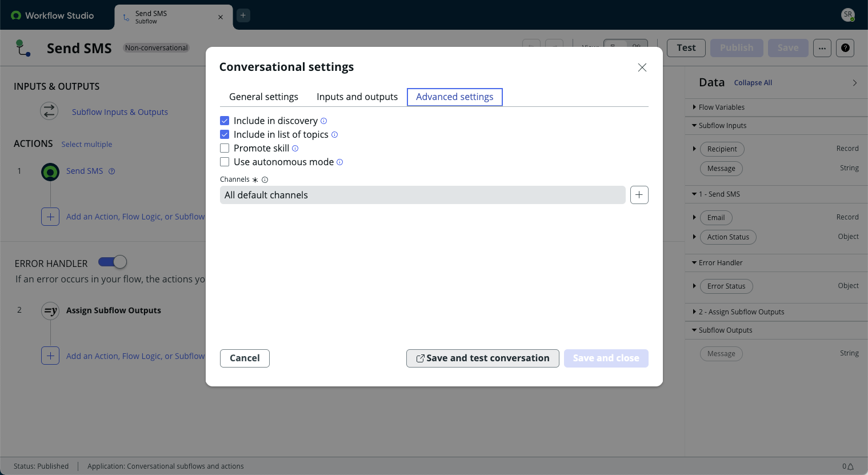Collapse 1 - Send SMS data section
This screenshot has width=868, height=475.
(x=694, y=194)
